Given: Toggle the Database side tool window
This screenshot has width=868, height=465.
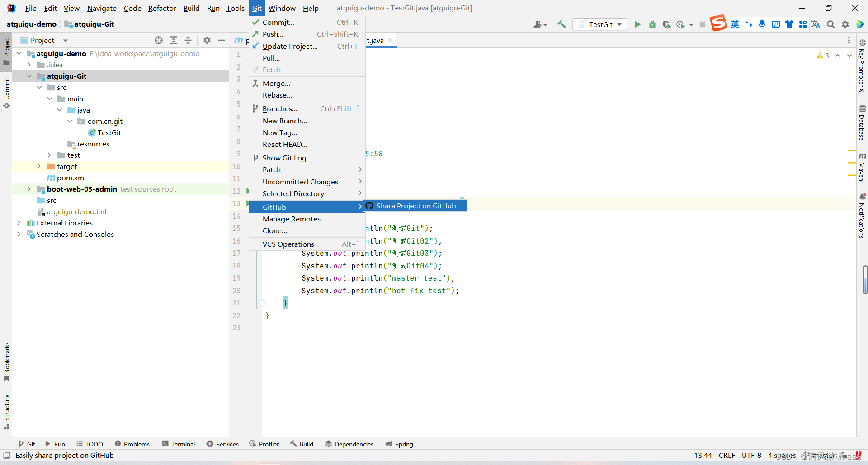Looking at the screenshot, I should [862, 122].
